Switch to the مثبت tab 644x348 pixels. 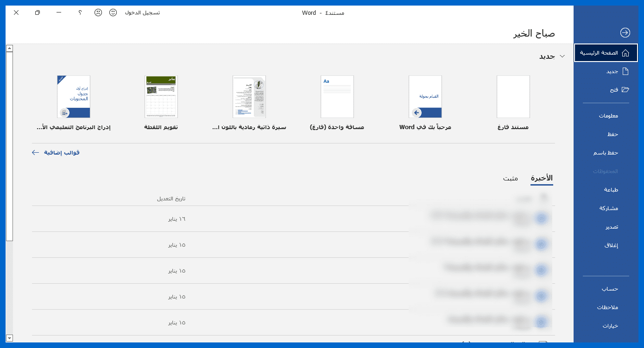pyautogui.click(x=511, y=178)
